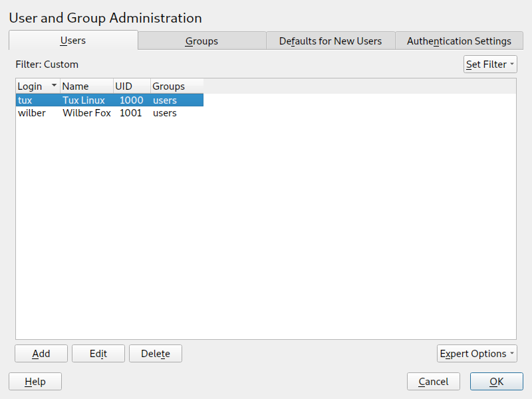Click the UID 1000 cell

131,100
